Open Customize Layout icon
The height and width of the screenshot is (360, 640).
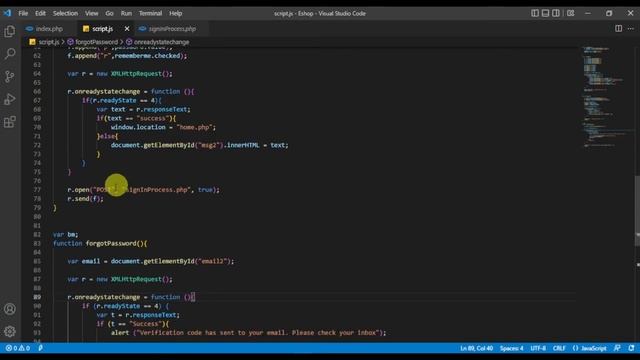[x=571, y=13]
